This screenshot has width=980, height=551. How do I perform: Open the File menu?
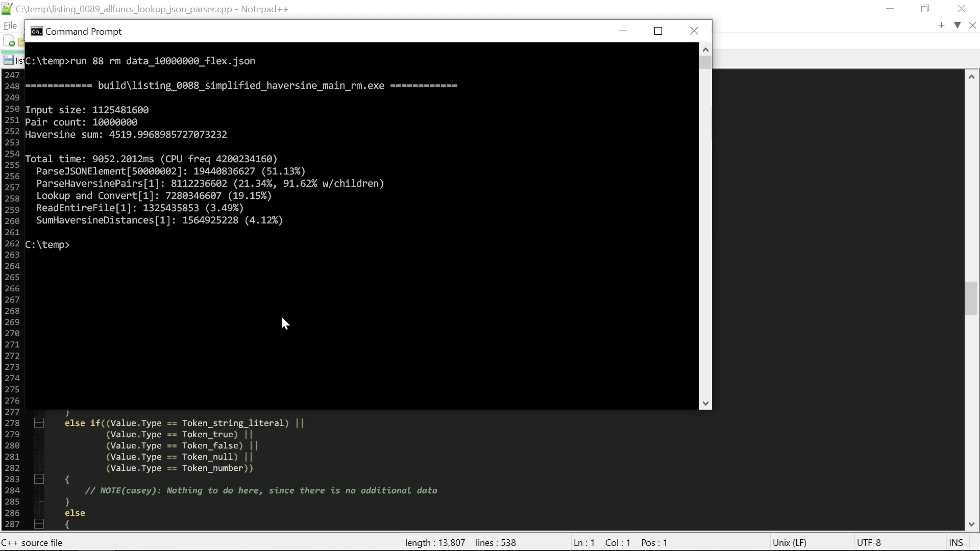[x=10, y=25]
